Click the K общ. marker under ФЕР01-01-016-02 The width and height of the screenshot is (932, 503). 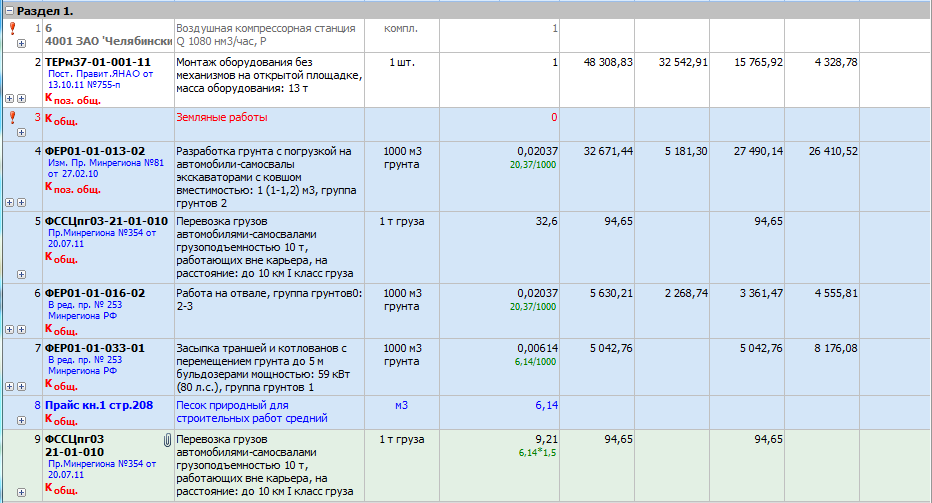click(61, 330)
